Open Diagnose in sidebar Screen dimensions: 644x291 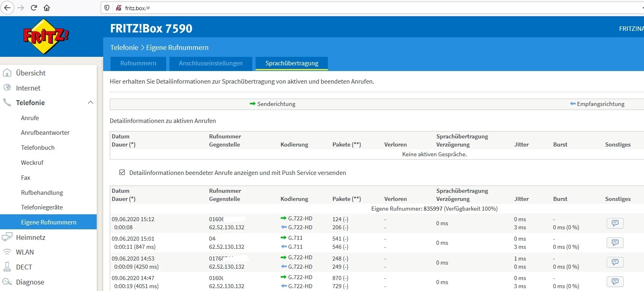(30, 282)
